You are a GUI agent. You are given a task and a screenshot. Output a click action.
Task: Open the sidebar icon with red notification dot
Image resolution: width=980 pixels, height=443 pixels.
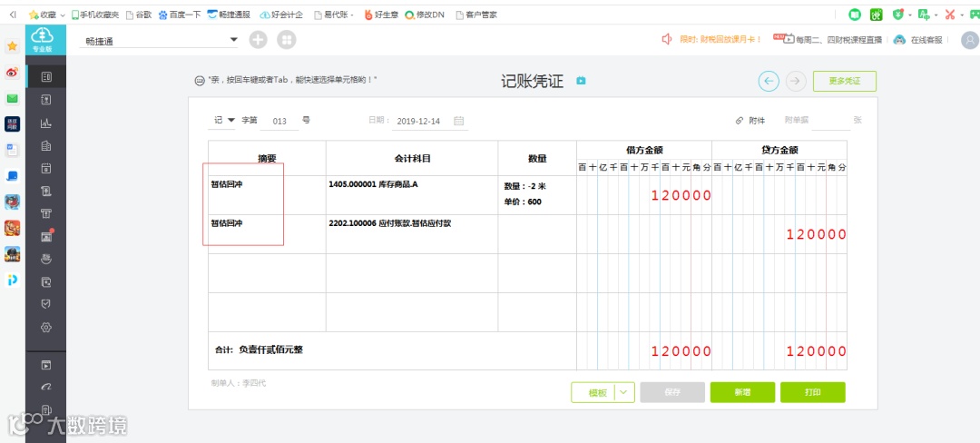pyautogui.click(x=46, y=236)
